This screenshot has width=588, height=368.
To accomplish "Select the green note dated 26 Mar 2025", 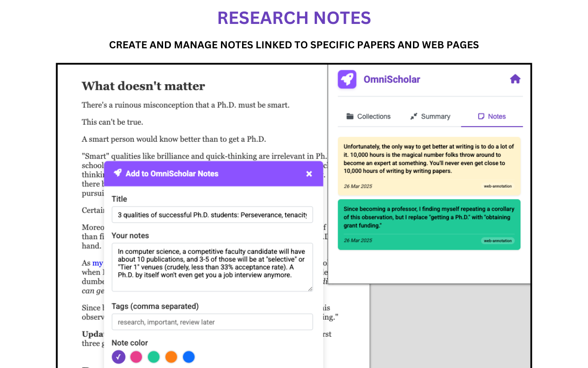I will [x=429, y=224].
